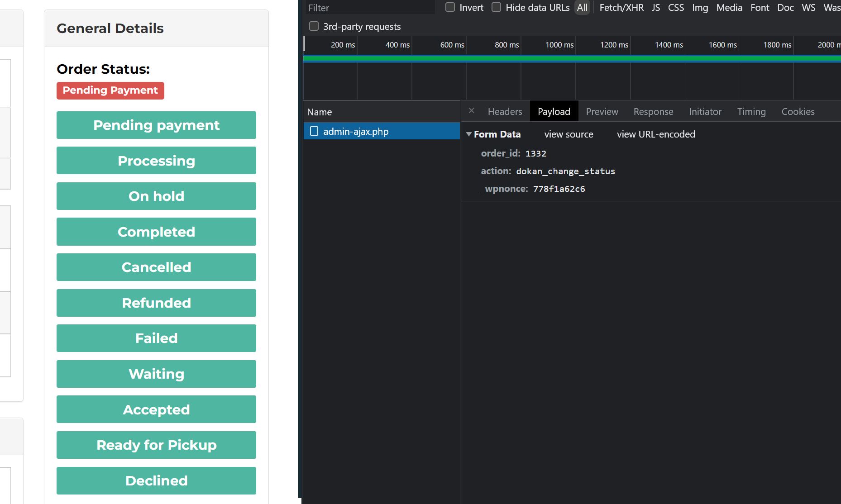Filter network requests by Font
841x504 pixels.
point(760,8)
